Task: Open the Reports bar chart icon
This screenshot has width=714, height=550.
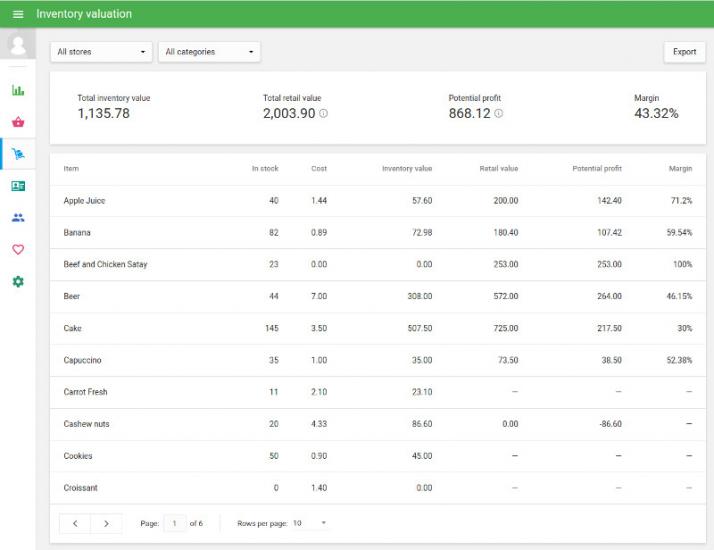Action: click(x=18, y=90)
